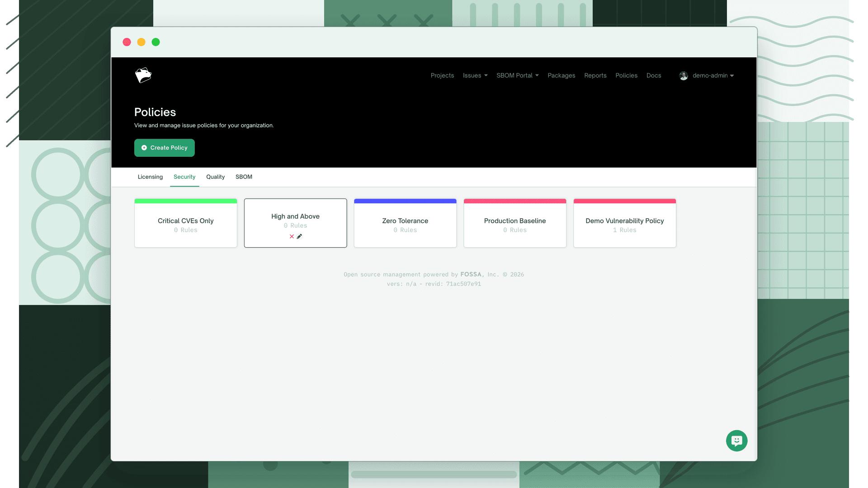Open the SBOM tab
868x488 pixels.
pos(244,177)
